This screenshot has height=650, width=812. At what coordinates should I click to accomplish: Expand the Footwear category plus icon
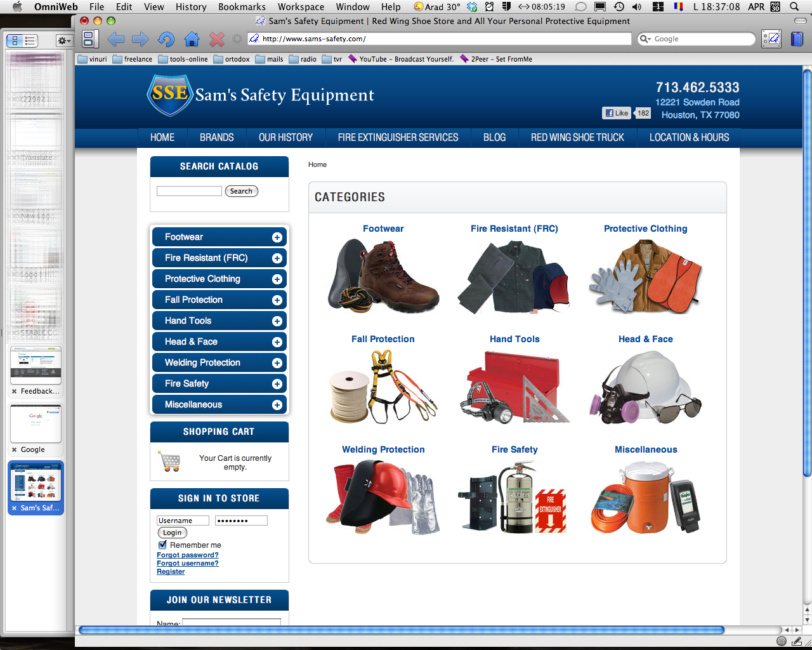point(277,237)
